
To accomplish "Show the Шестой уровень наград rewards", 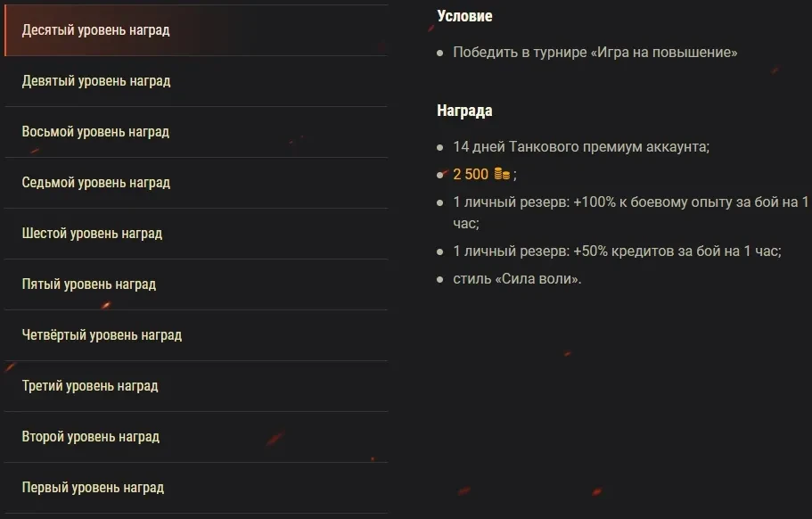I will (92, 234).
